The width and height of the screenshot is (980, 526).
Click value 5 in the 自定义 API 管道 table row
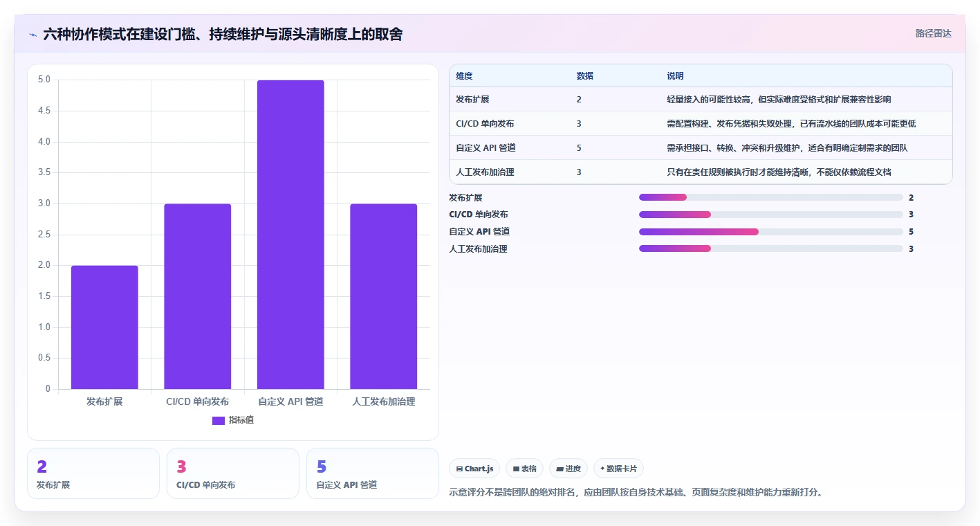coord(579,148)
